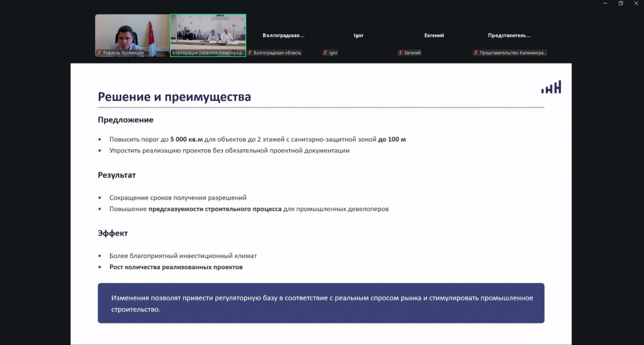Click the blue summary box about Изменения
Screen dimensions: 644x345
click(321, 303)
